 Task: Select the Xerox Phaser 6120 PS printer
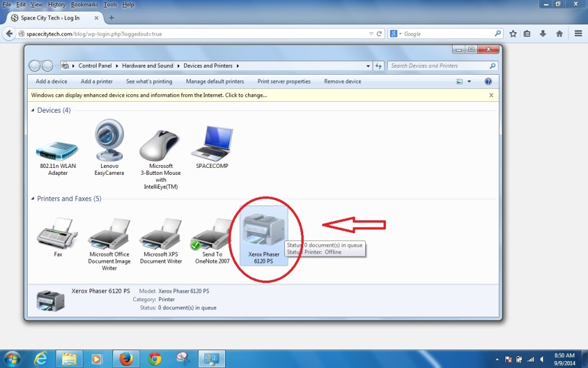pos(264,236)
